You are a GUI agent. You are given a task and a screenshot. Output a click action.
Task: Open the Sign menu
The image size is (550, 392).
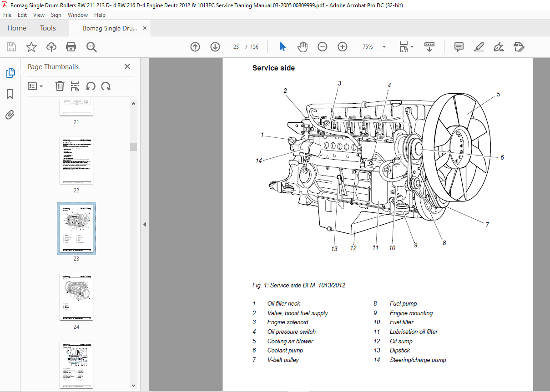coord(56,15)
